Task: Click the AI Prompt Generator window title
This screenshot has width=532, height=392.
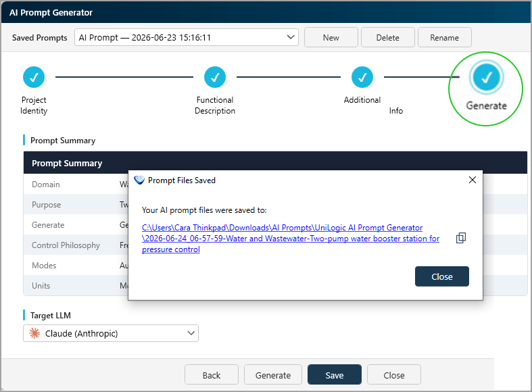Action: [x=51, y=13]
